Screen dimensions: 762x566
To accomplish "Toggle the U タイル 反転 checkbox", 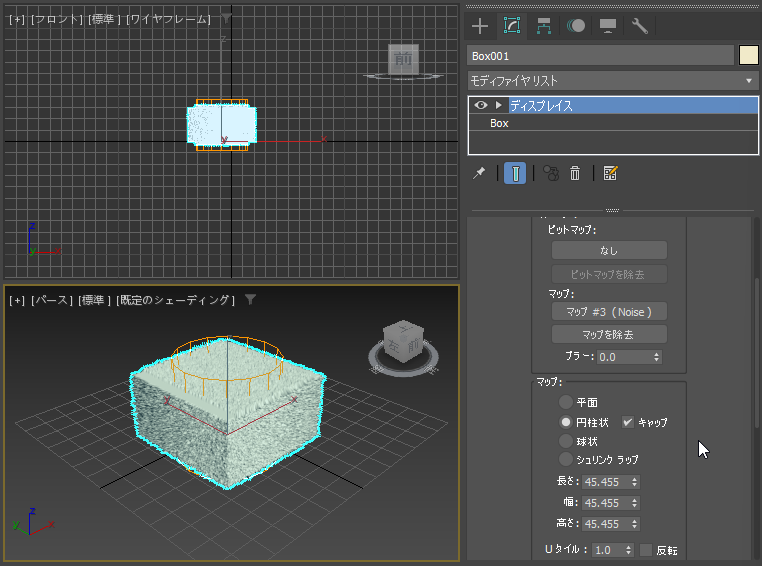I will (646, 550).
